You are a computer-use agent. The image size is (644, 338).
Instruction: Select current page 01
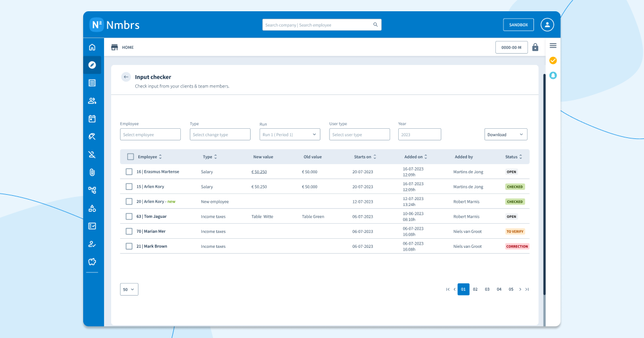[464, 289]
